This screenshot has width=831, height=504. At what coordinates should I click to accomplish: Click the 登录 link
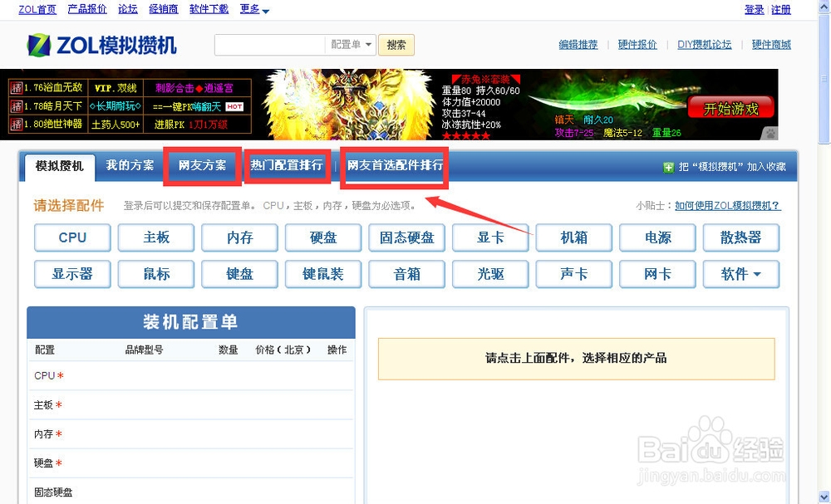[x=755, y=9]
